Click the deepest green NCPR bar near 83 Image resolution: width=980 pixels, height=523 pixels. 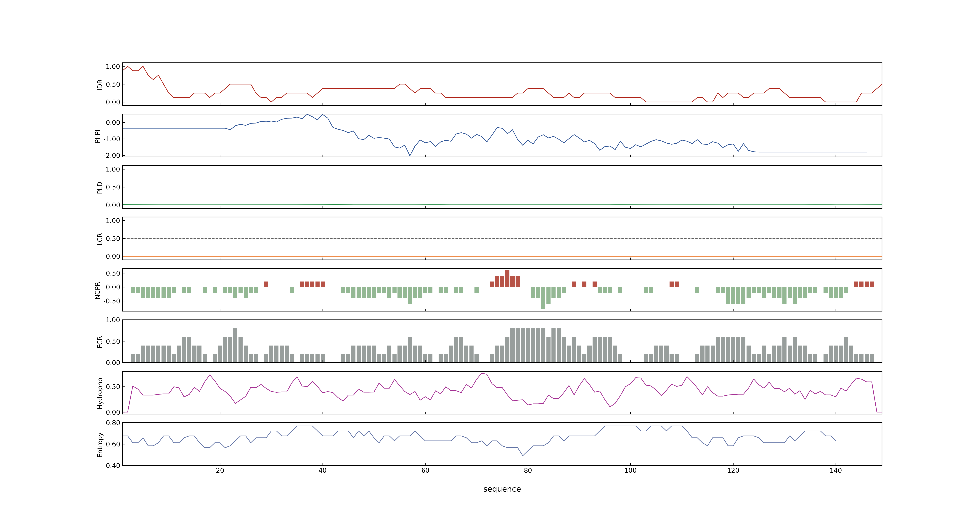543,298
